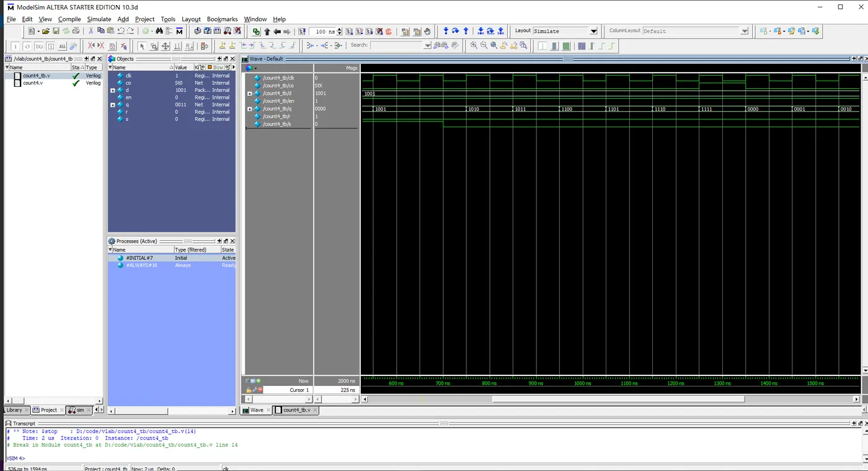Toggle the I cursor-mode box icon
Image resolution: width=868 pixels, height=471 pixels.
tap(16, 45)
